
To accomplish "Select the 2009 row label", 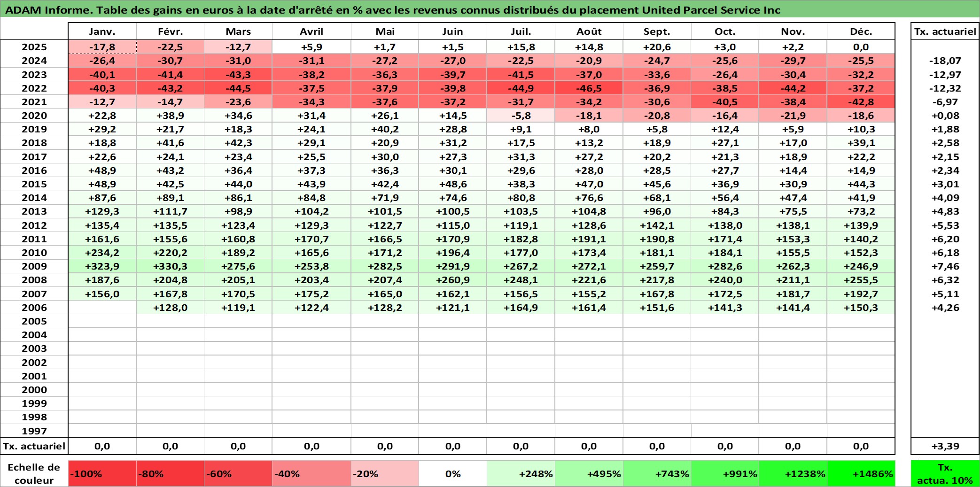I will click(x=34, y=266).
